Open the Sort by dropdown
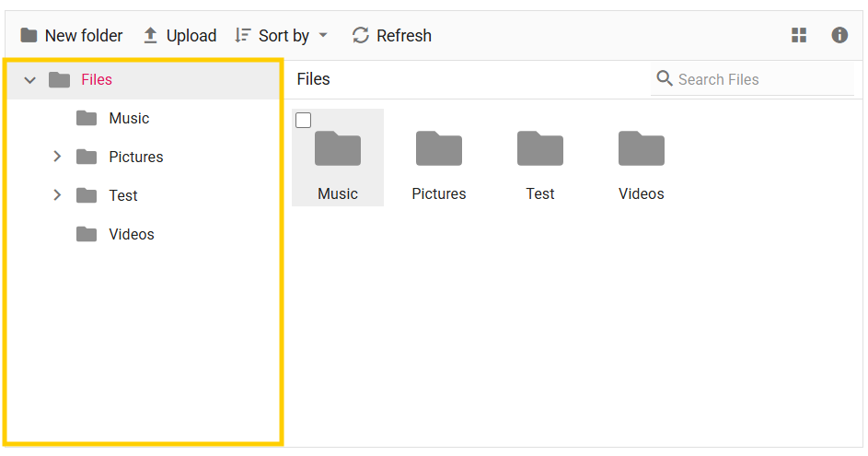Viewport: 868px width, 456px height. [282, 35]
